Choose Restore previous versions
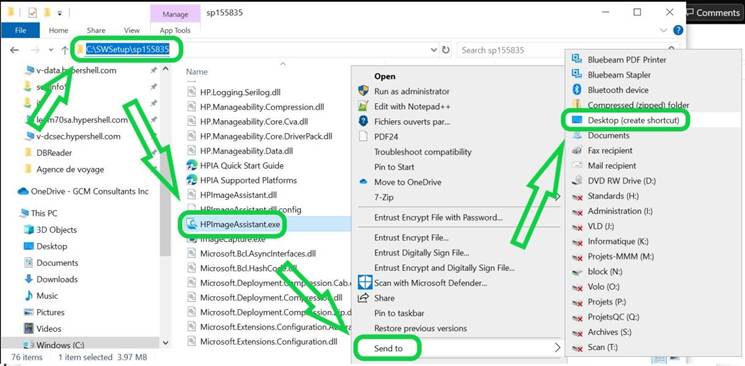The height and width of the screenshot is (366, 745). [420, 328]
